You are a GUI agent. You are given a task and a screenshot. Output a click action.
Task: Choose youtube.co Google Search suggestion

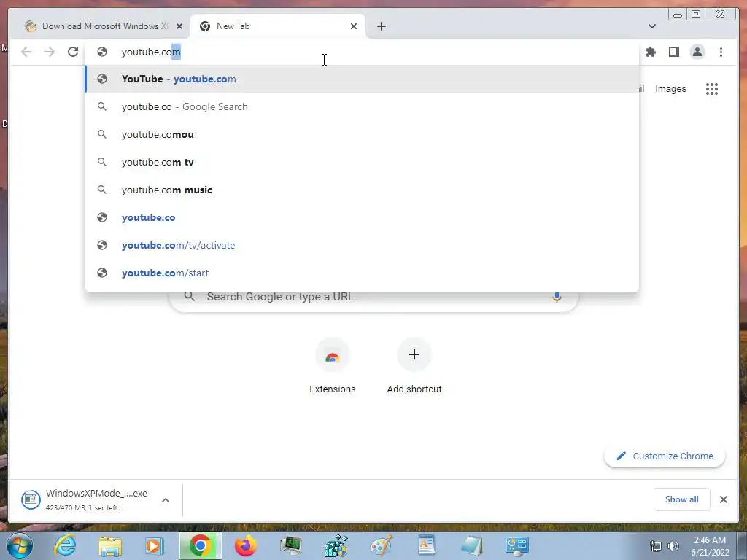362,106
